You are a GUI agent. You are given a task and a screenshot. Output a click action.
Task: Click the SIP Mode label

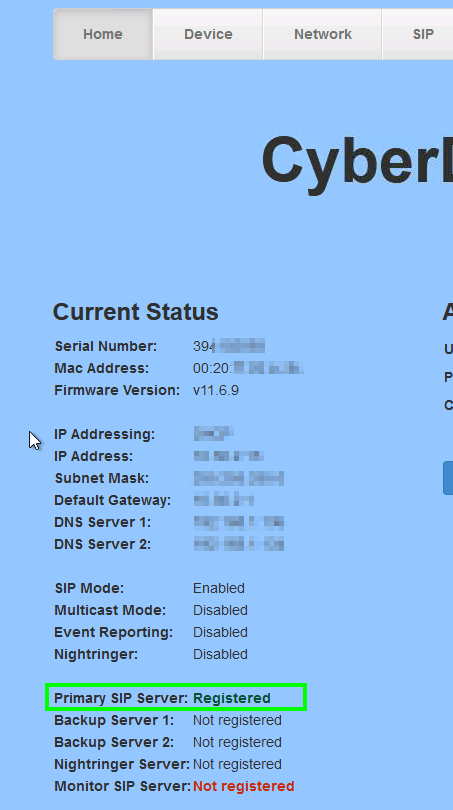pyautogui.click(x=89, y=588)
